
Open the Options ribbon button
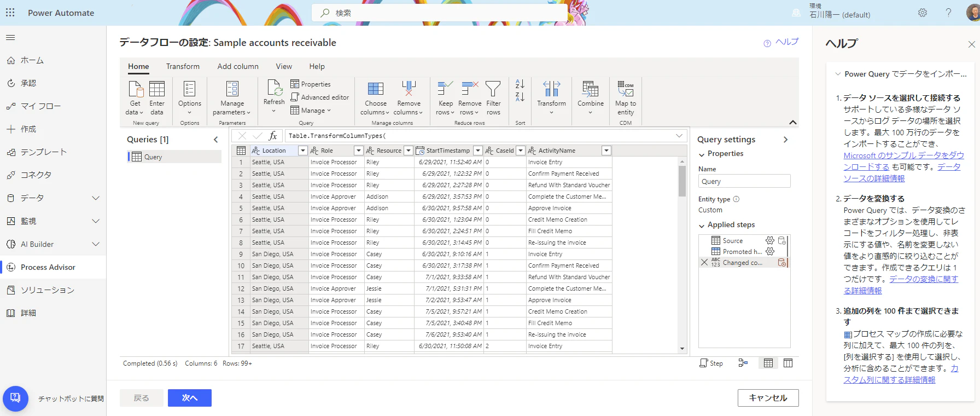tap(190, 97)
